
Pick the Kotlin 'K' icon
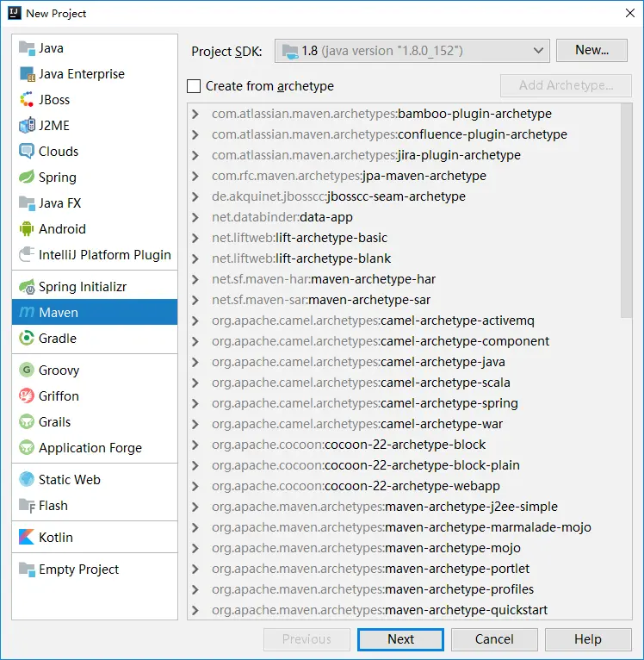(27, 537)
